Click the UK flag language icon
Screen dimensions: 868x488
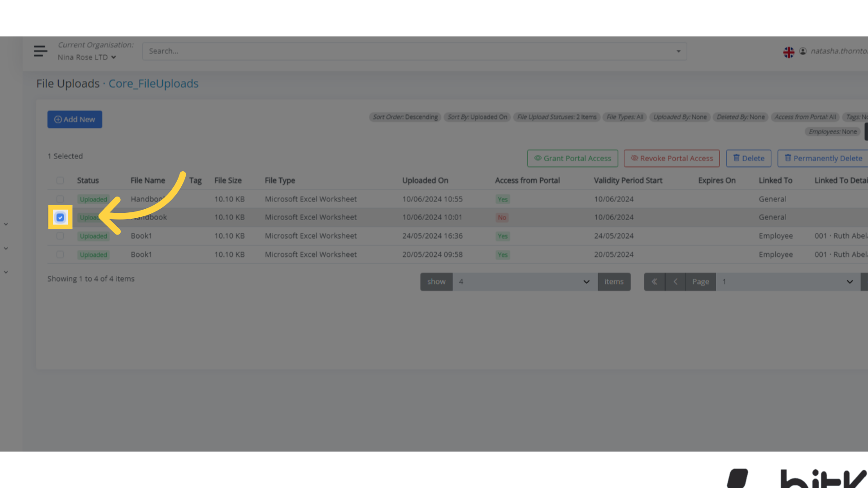tap(788, 52)
